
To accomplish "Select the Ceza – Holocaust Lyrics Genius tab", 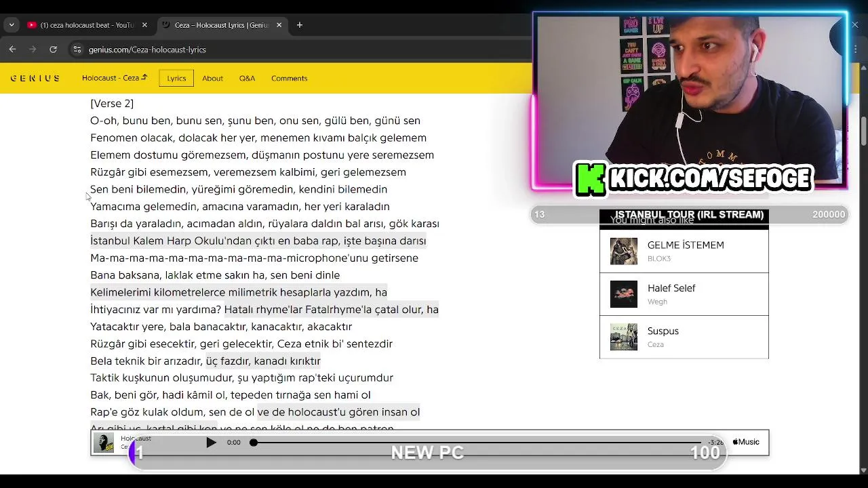I will pos(222,25).
